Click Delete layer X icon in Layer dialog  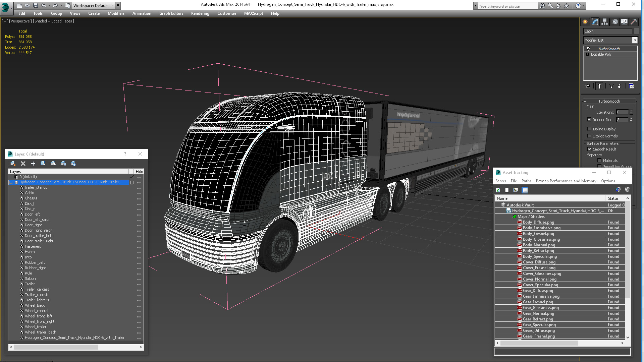23,164
